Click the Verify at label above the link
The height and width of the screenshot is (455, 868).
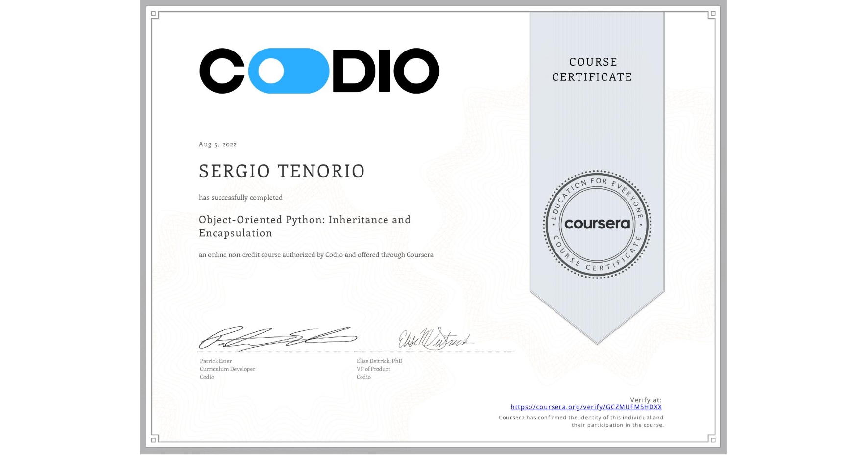[645, 399]
